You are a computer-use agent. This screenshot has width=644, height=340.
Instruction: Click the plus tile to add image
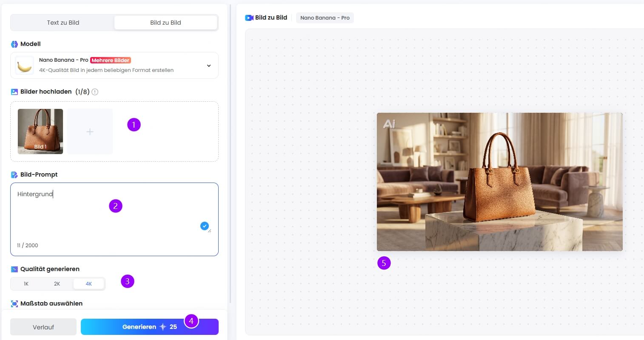pos(90,131)
